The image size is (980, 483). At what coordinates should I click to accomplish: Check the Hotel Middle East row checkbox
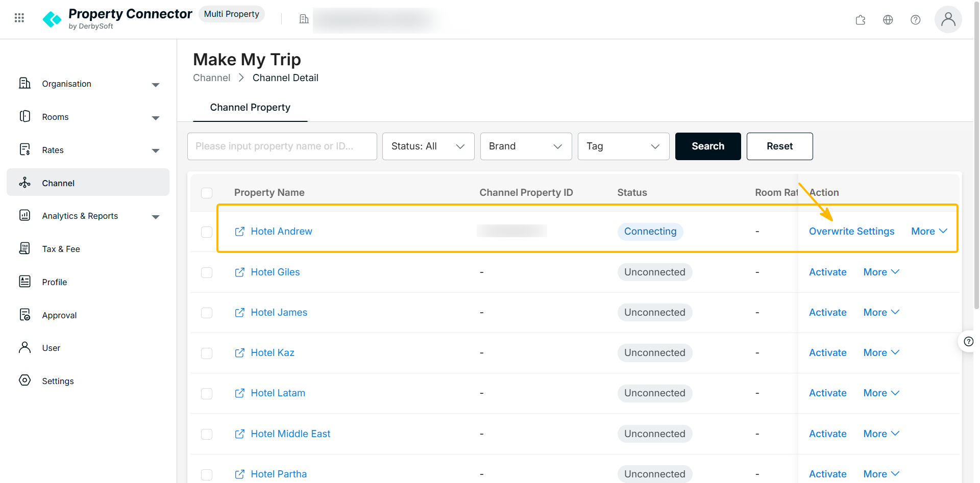point(207,434)
